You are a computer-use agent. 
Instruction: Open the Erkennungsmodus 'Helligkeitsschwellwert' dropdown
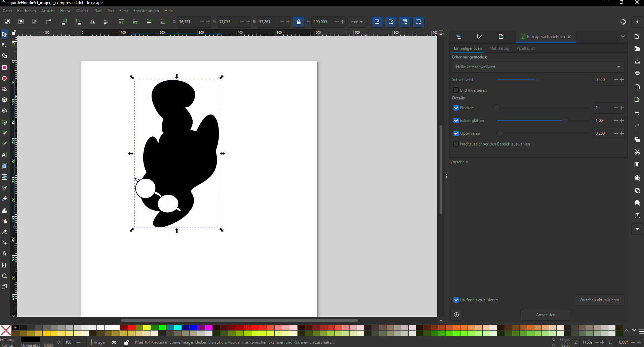pos(538,67)
